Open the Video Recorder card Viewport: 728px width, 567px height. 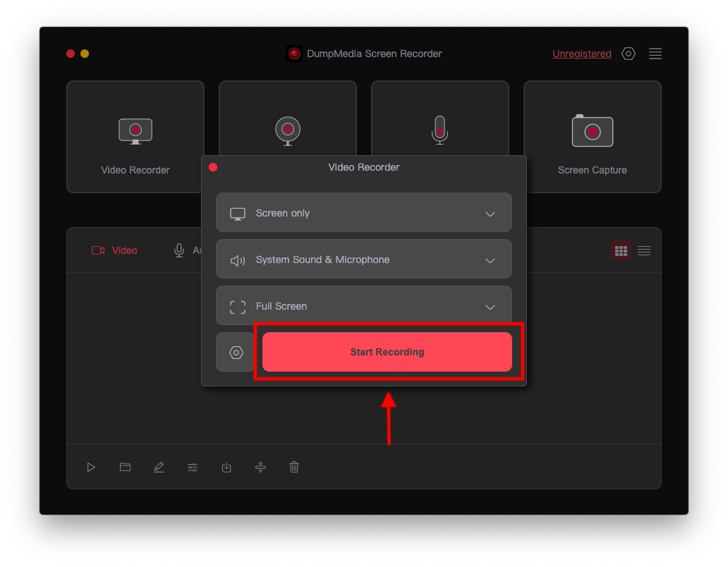135,136
